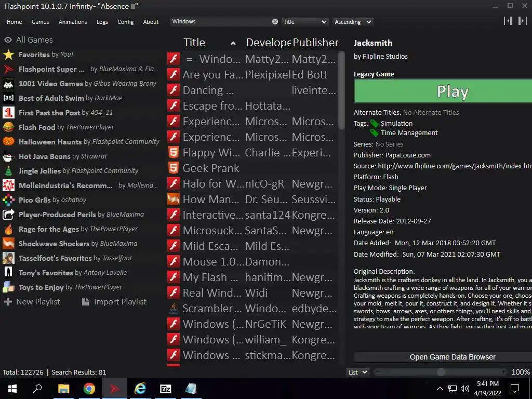Click the All Games eye icon

point(8,40)
